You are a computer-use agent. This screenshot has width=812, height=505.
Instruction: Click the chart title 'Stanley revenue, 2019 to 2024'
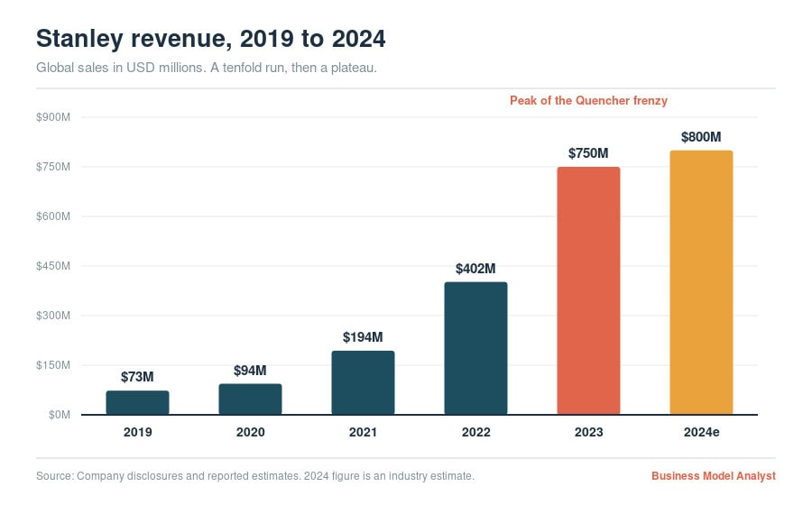[x=211, y=39]
